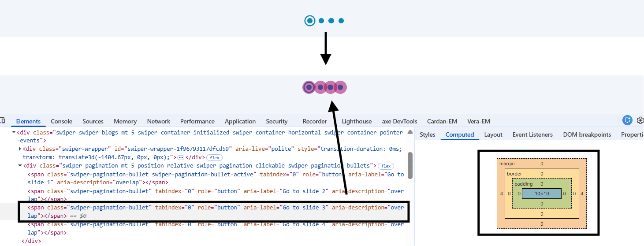The image size is (644, 246).
Task: Open the Application tab
Action: tap(240, 121)
